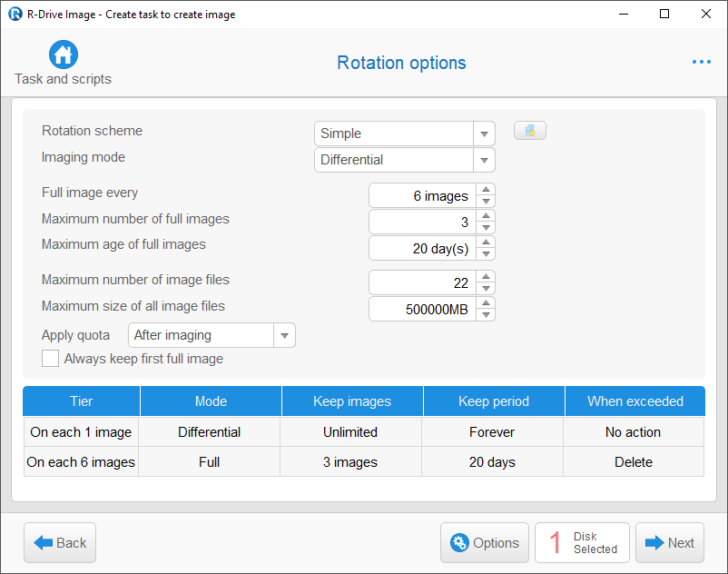This screenshot has width=728, height=574.
Task: Click the gear icon on Options button
Action: click(x=459, y=542)
